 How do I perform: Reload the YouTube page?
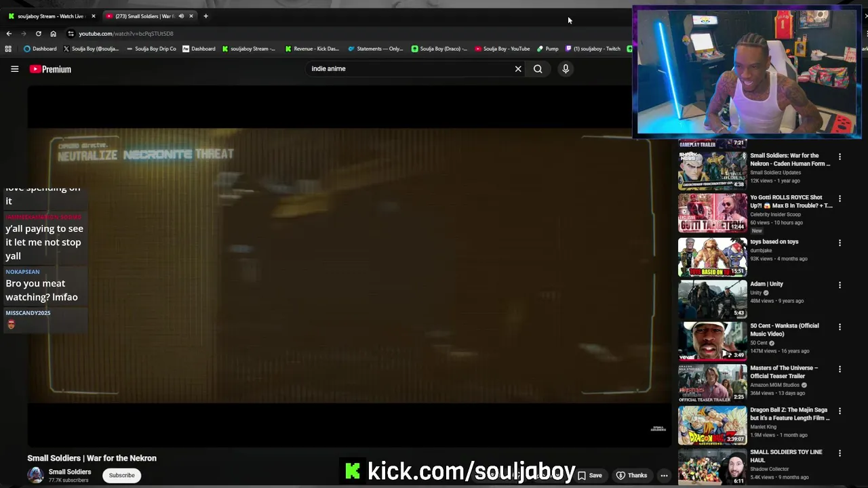point(39,33)
